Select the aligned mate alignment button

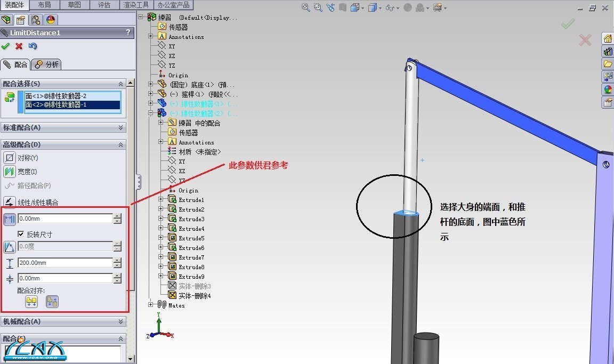tap(31, 302)
